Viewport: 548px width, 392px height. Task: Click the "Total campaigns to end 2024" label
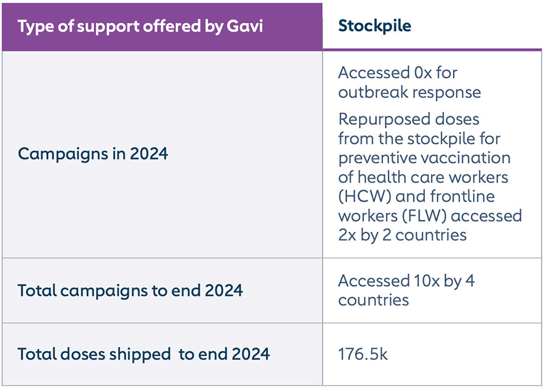point(130,290)
